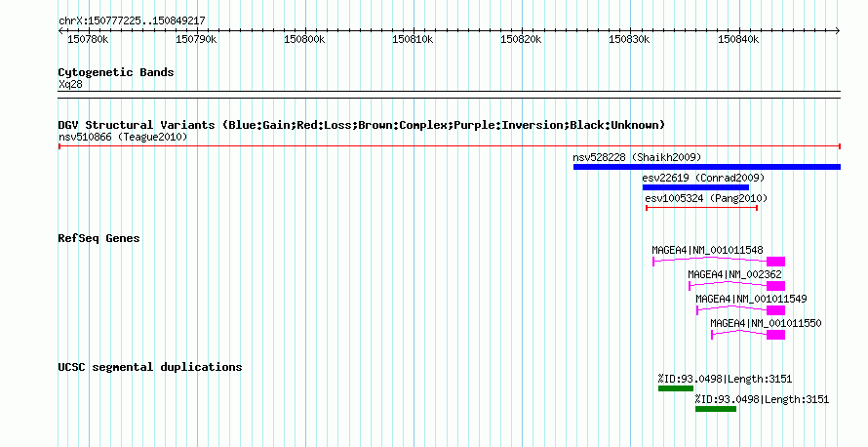Open MAGEA4|NM_001011550 transcript label
Viewport: 868px width, 447px height.
point(766,323)
